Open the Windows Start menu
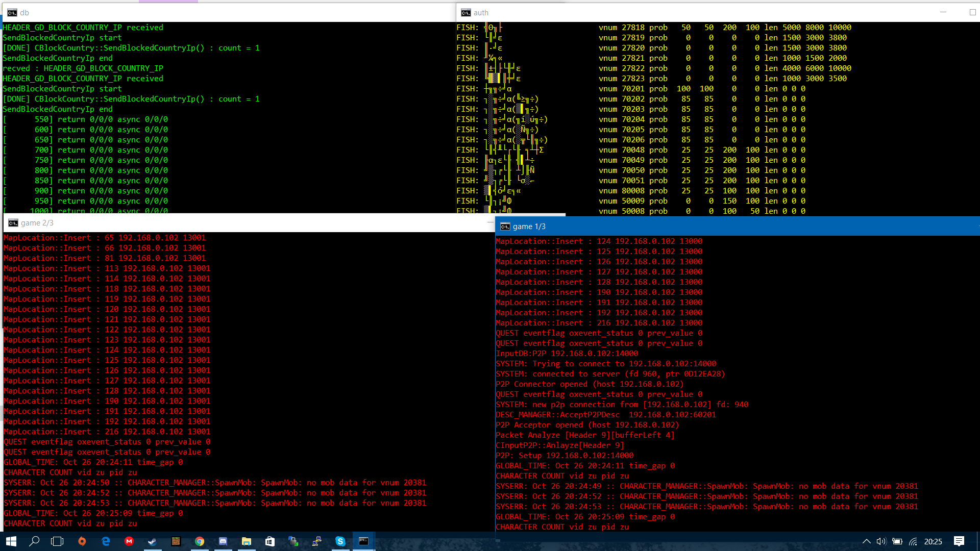 tap(11, 541)
